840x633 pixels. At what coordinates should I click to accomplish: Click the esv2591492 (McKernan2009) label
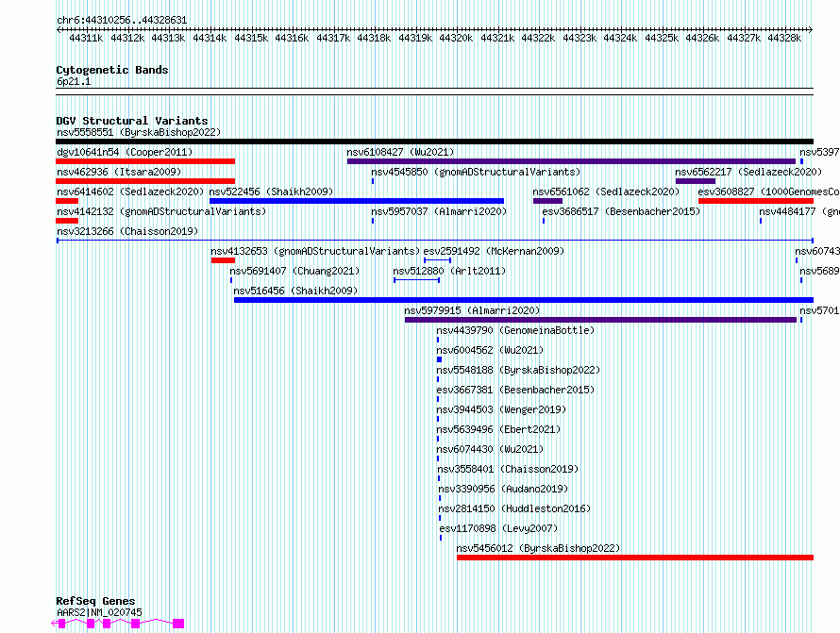click(x=494, y=251)
